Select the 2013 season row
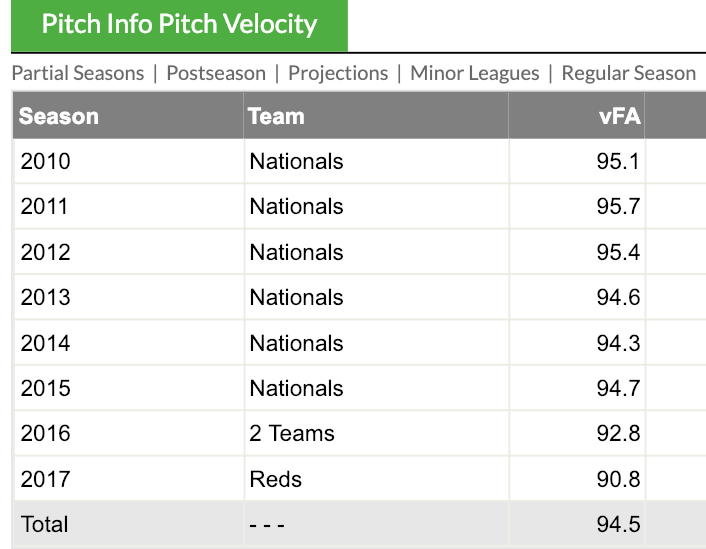Screen dimensions: 706x549 pos(46,297)
